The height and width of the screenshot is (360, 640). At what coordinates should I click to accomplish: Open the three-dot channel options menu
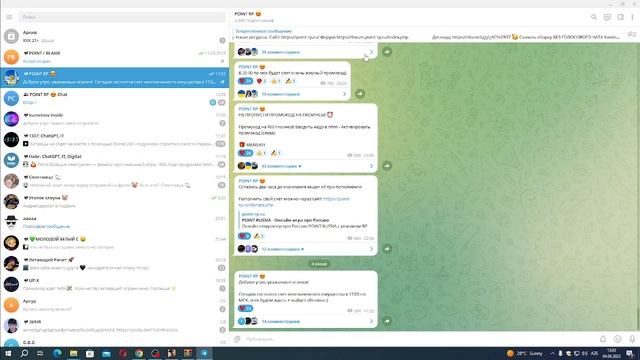[632, 17]
